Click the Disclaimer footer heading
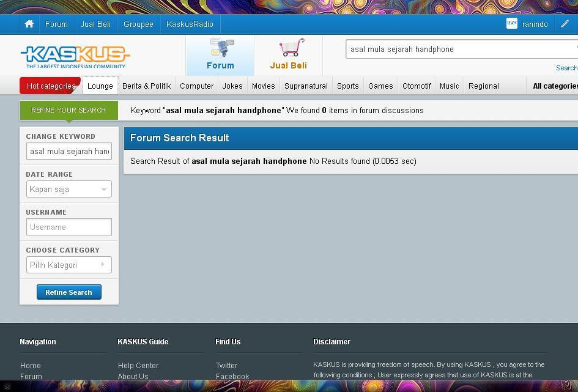Image resolution: width=578 pixels, height=392 pixels. [332, 341]
